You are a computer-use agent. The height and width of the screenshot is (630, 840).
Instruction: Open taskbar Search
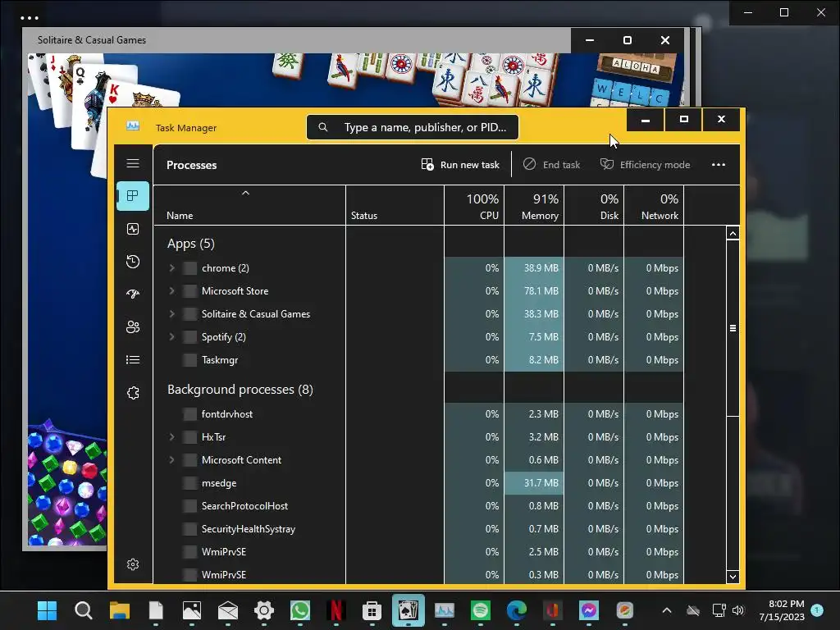[x=83, y=610]
